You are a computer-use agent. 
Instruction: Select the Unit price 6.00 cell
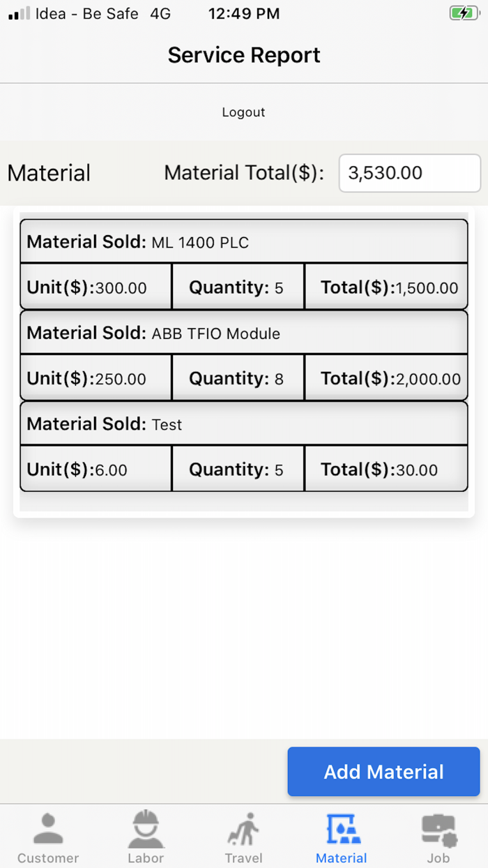[x=96, y=470]
